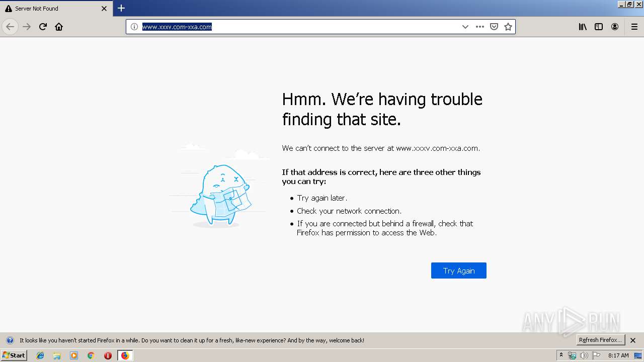Click the Try Again button
The image size is (644, 362).
[x=459, y=270]
